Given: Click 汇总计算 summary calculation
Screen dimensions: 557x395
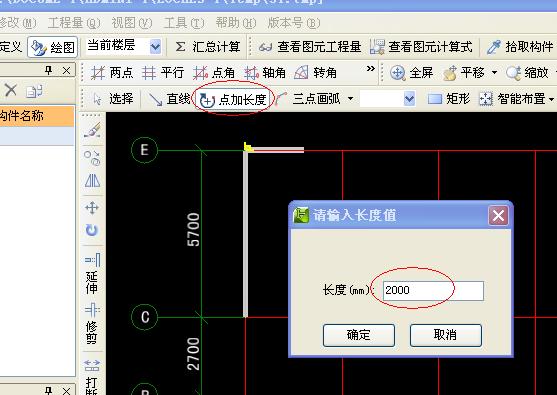Looking at the screenshot, I should point(208,47).
